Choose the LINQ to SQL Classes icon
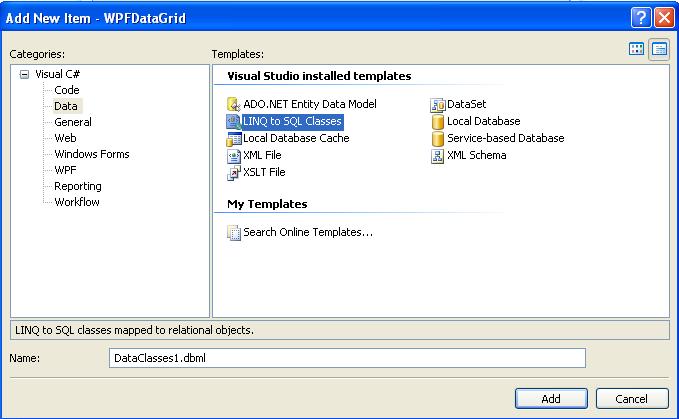Image resolution: width=679 pixels, height=419 pixels. click(x=235, y=121)
